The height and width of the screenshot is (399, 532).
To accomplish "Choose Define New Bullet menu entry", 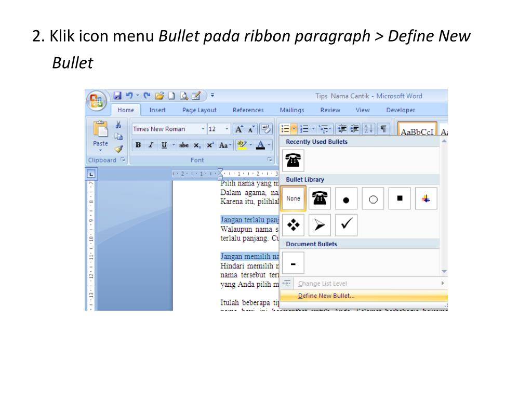I will 364,296.
